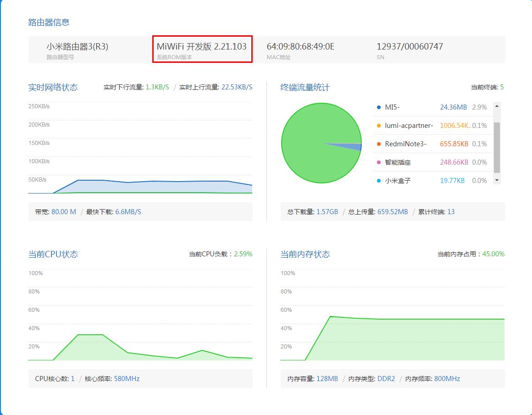The height and width of the screenshot is (415, 532).
Task: Click the device list scrollbar thumb
Action: point(497,148)
